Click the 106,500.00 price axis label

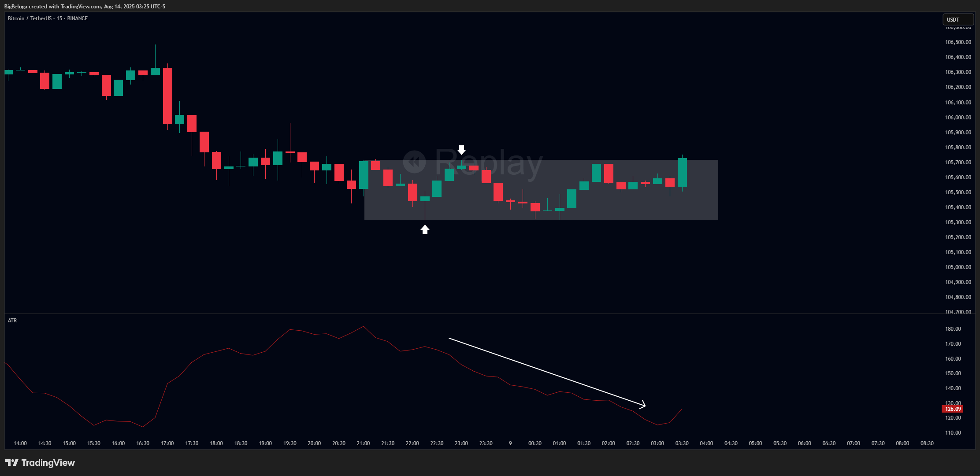pos(958,42)
